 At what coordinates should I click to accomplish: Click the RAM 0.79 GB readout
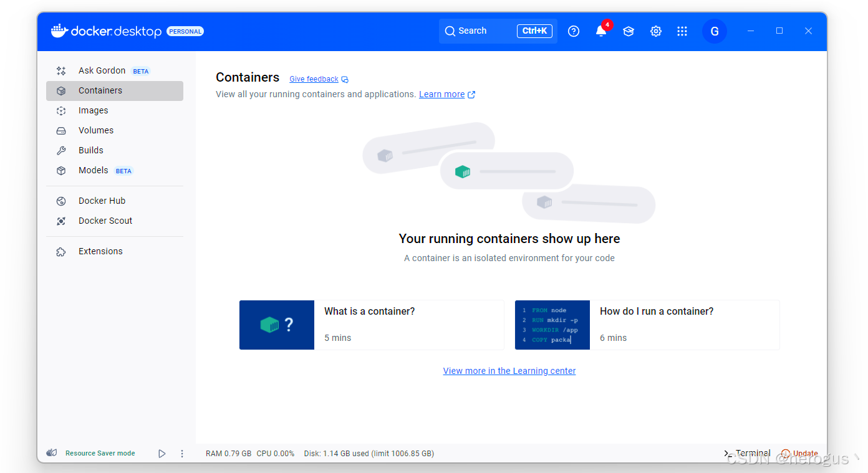pos(229,454)
